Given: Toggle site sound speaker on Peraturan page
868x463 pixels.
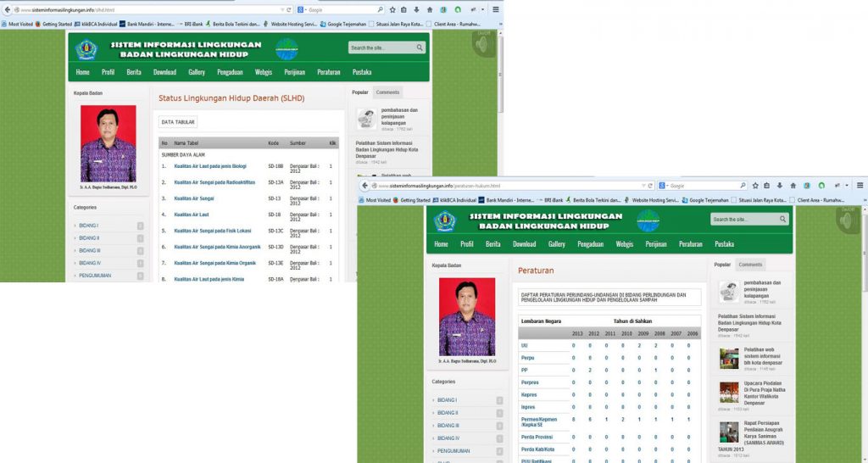Looking at the screenshot, I should coord(847,220).
